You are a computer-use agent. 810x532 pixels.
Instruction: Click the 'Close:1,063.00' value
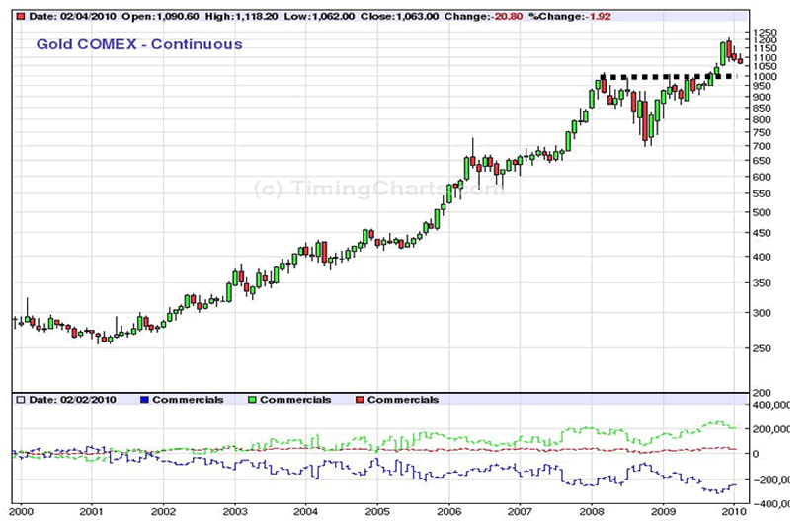click(x=399, y=16)
